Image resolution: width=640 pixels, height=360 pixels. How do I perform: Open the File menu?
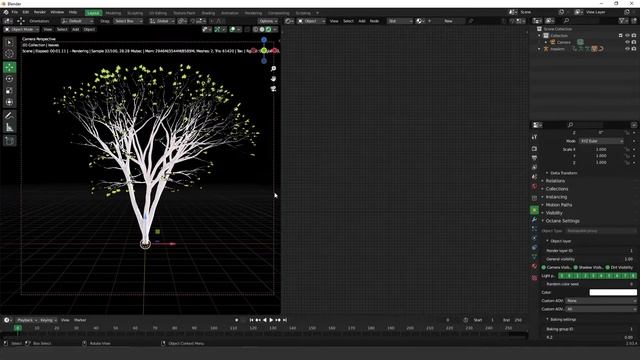15,12
